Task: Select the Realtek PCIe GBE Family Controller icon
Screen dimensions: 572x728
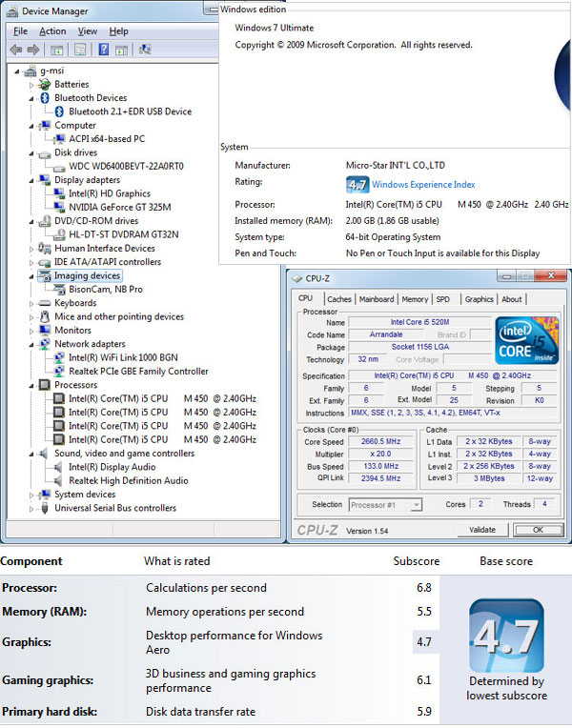Action: (59, 372)
